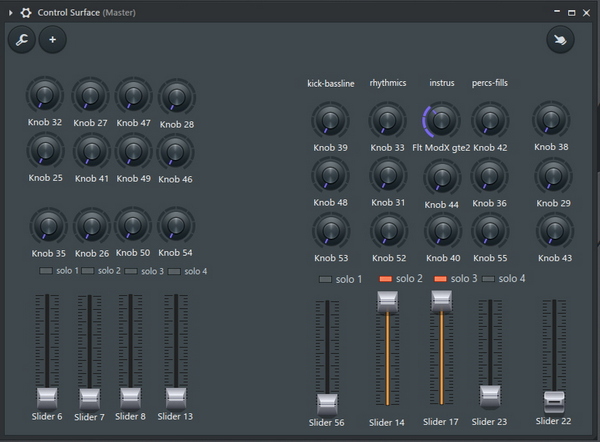600x442 pixels.
Task: Click the Flt ModX gte2 knob
Action: coord(441,120)
